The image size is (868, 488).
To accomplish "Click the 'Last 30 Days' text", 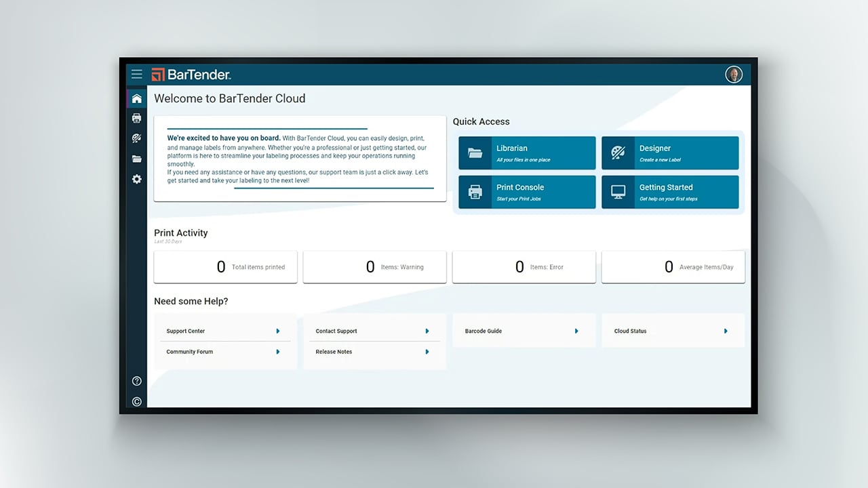I will click(168, 241).
